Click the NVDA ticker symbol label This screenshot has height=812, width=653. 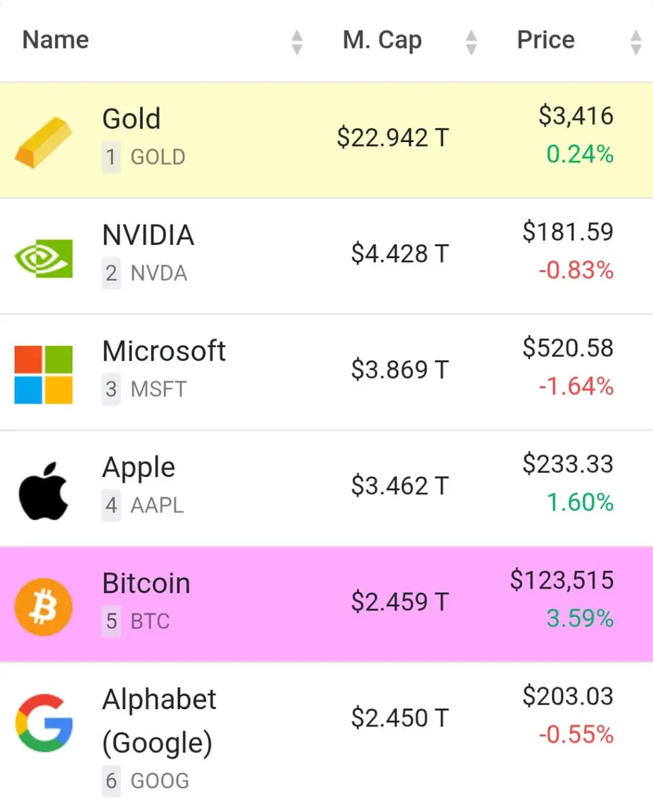point(159,273)
